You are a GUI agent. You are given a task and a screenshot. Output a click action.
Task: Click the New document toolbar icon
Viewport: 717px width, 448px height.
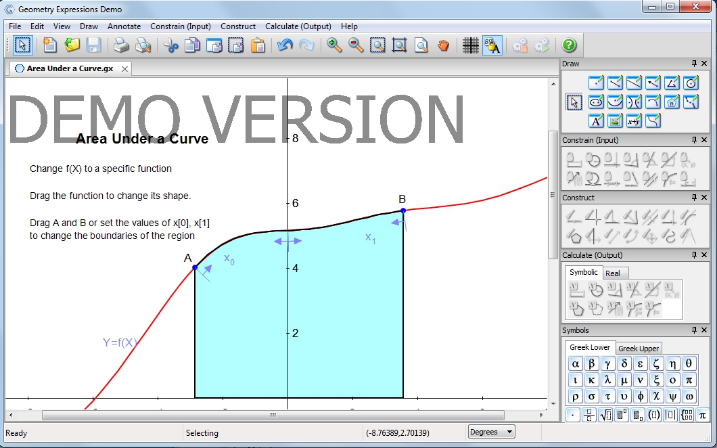point(50,45)
